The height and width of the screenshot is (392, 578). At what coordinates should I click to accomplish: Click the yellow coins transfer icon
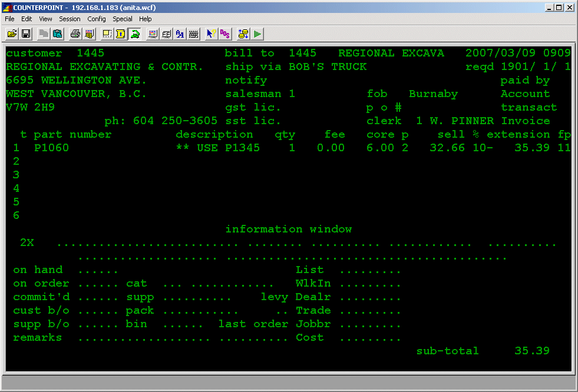click(243, 34)
